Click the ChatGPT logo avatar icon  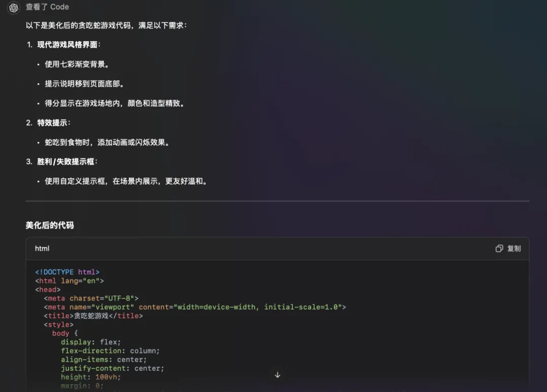click(14, 7)
